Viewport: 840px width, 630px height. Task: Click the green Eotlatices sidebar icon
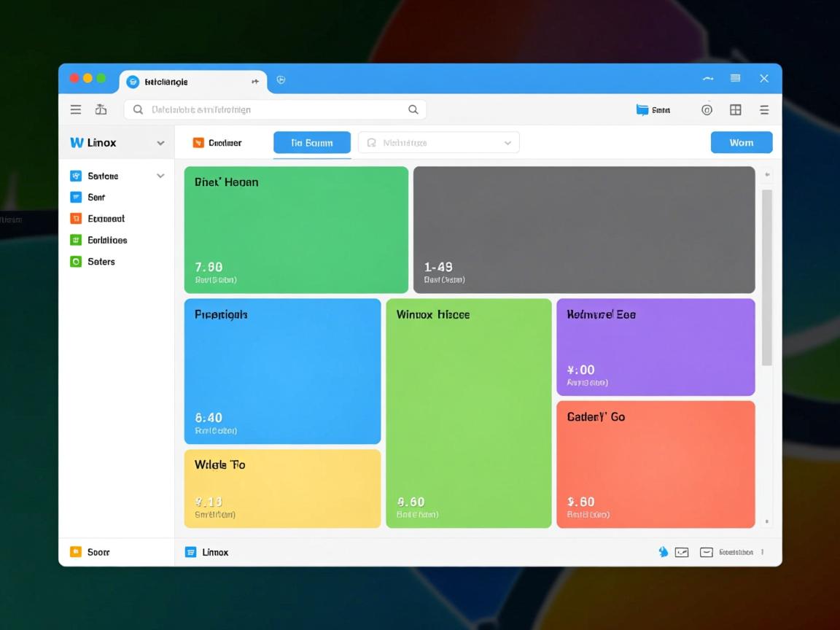[76, 240]
